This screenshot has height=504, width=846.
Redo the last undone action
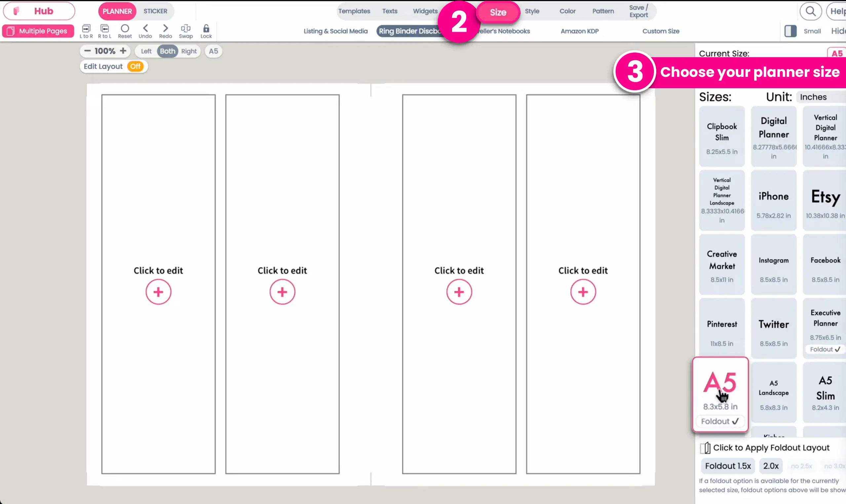pyautogui.click(x=166, y=31)
